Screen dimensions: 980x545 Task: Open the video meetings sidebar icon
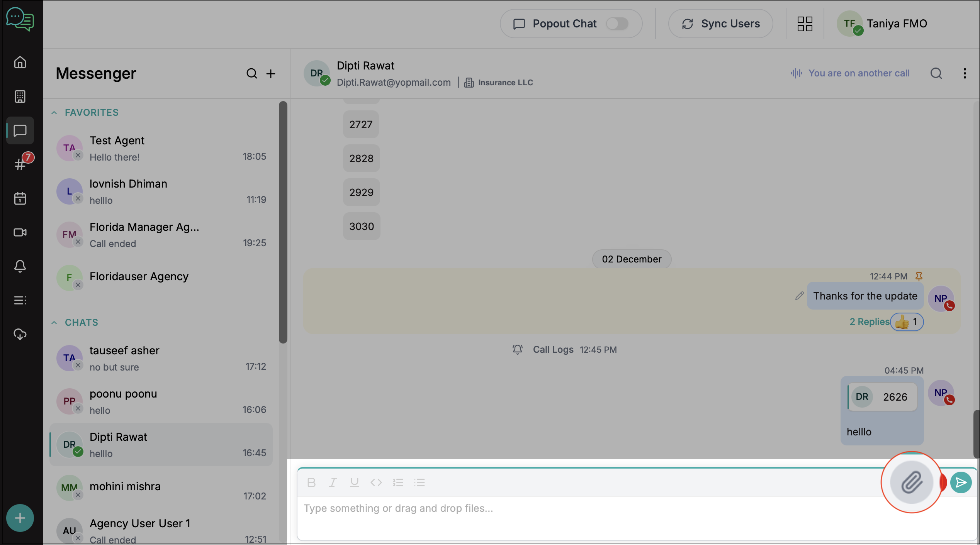tap(20, 232)
